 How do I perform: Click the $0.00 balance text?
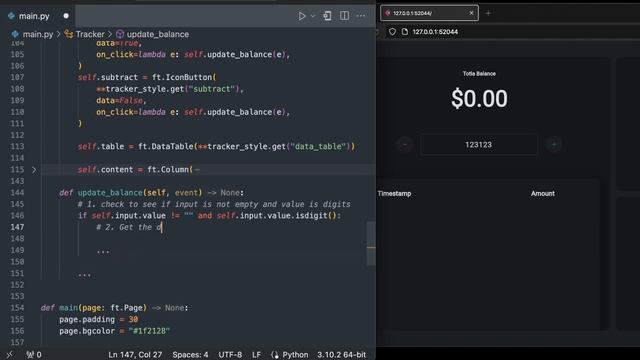(479, 98)
